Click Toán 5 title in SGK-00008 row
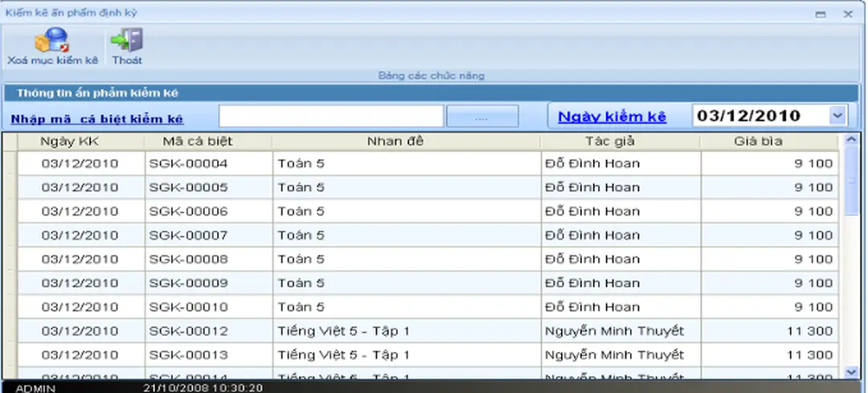 pyautogui.click(x=301, y=259)
